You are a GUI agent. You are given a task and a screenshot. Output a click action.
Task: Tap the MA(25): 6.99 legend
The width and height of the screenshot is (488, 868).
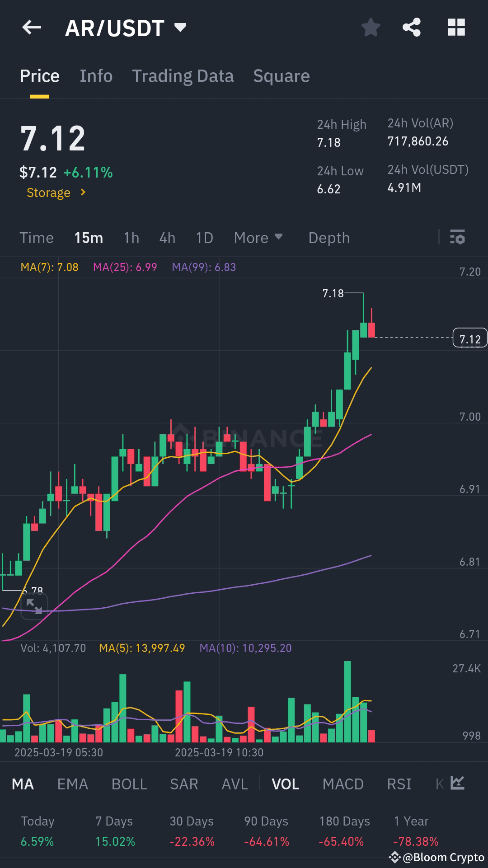pos(125,267)
